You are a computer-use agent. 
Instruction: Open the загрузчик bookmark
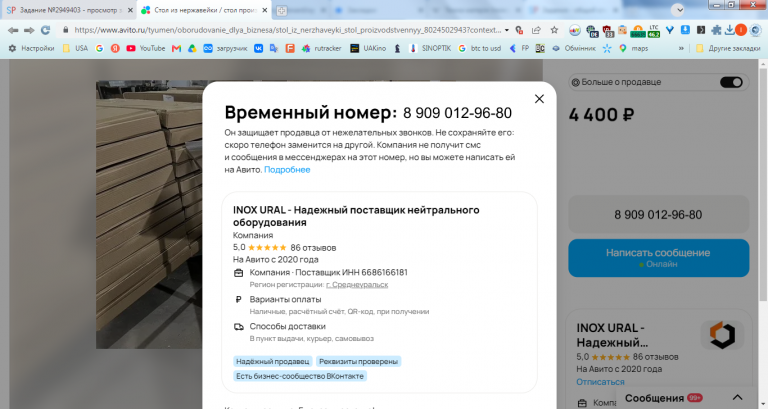point(225,48)
